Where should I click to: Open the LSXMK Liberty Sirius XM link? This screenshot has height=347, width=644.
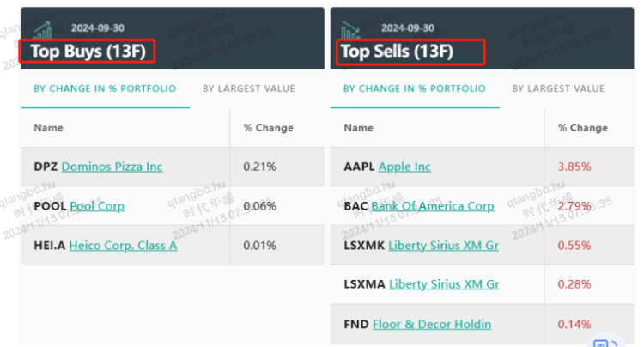click(443, 246)
